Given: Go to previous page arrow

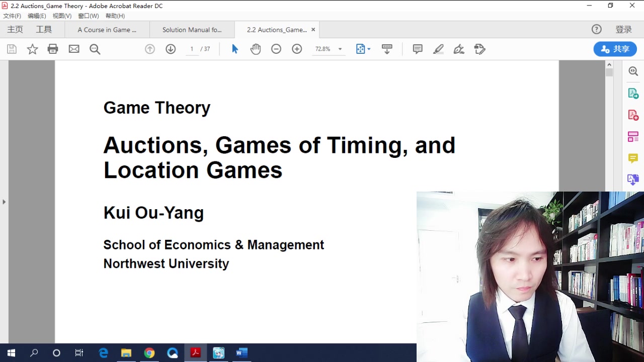Looking at the screenshot, I should (x=150, y=49).
